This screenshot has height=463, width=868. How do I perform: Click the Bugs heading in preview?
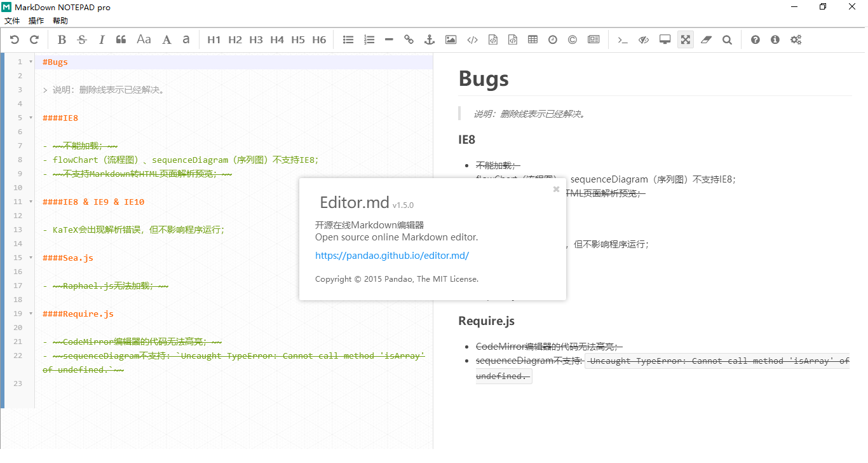pos(484,79)
